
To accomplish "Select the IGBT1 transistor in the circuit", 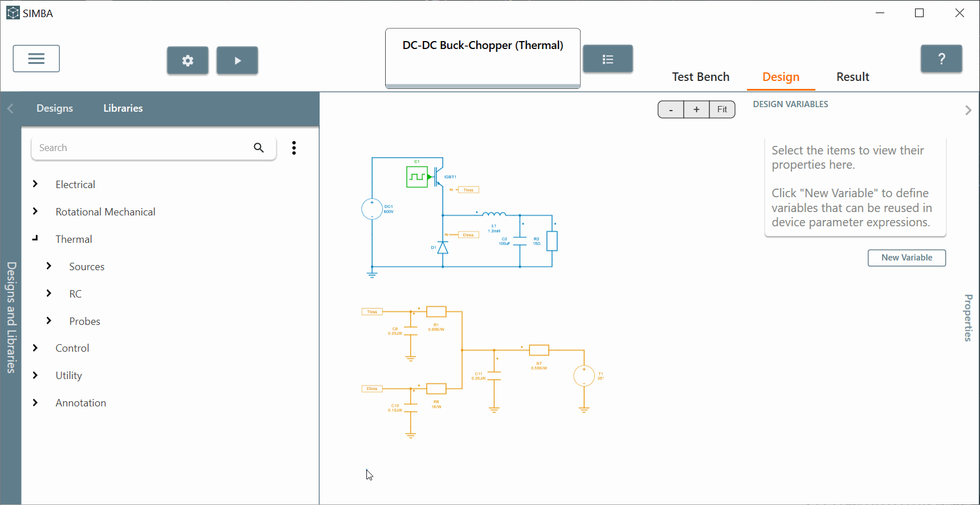I will point(439,177).
